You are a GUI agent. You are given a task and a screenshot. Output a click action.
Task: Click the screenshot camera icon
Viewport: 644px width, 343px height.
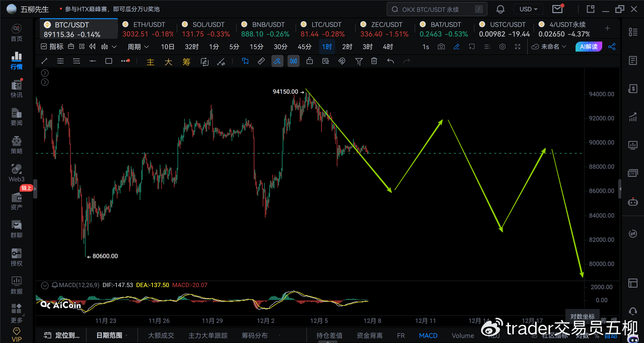tap(441, 47)
